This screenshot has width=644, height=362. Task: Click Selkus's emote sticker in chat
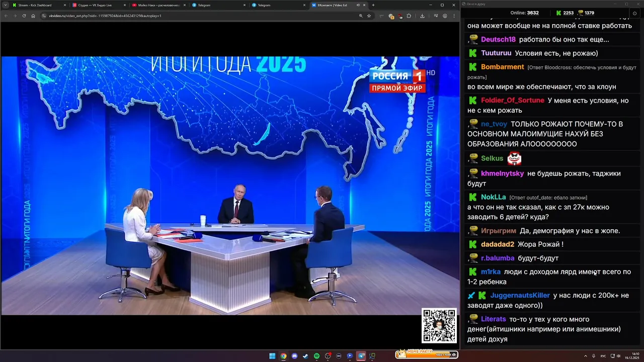tap(514, 158)
